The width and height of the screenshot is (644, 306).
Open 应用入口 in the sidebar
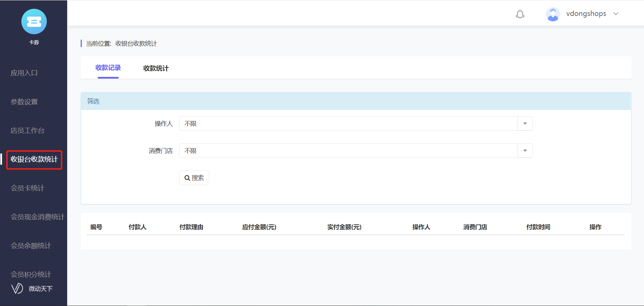pos(24,73)
